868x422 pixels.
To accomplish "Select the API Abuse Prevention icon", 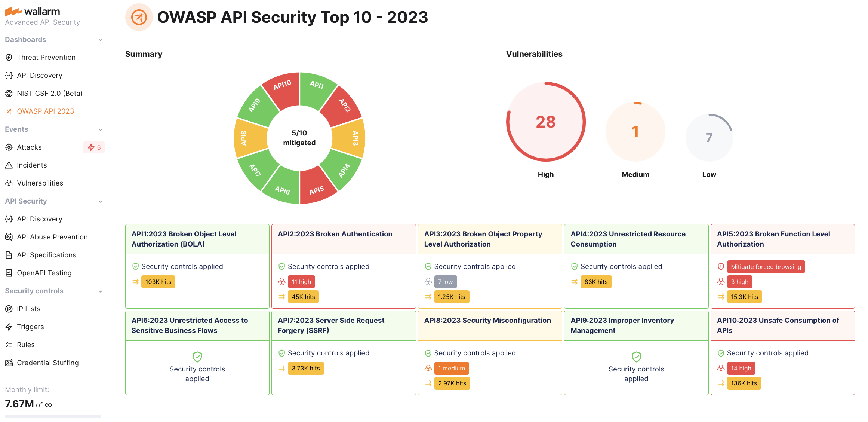I will 9,237.
